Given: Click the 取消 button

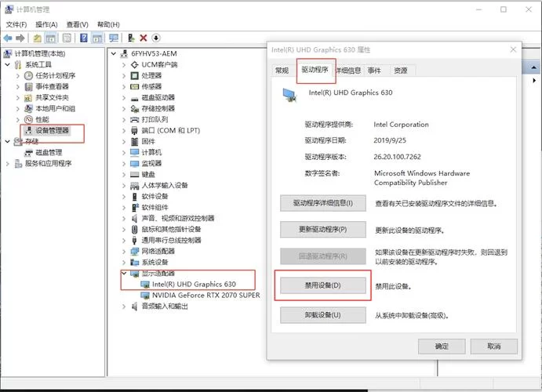Looking at the screenshot, I should tap(494, 346).
